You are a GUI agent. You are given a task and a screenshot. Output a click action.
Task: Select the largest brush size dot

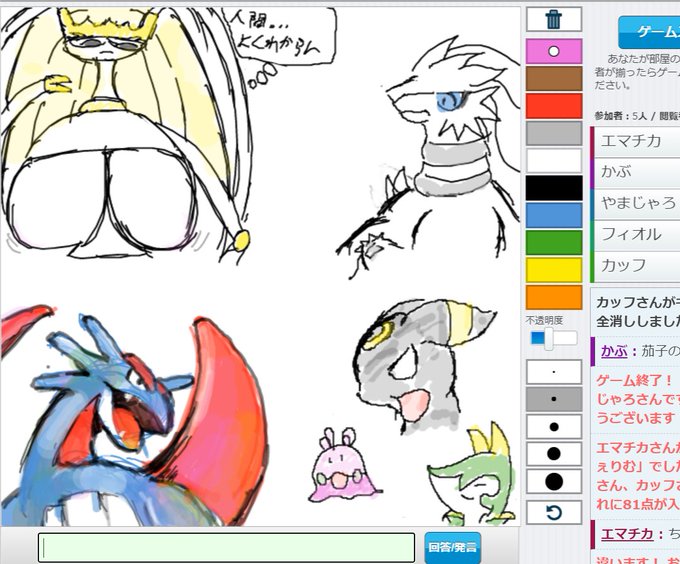pyautogui.click(x=554, y=482)
